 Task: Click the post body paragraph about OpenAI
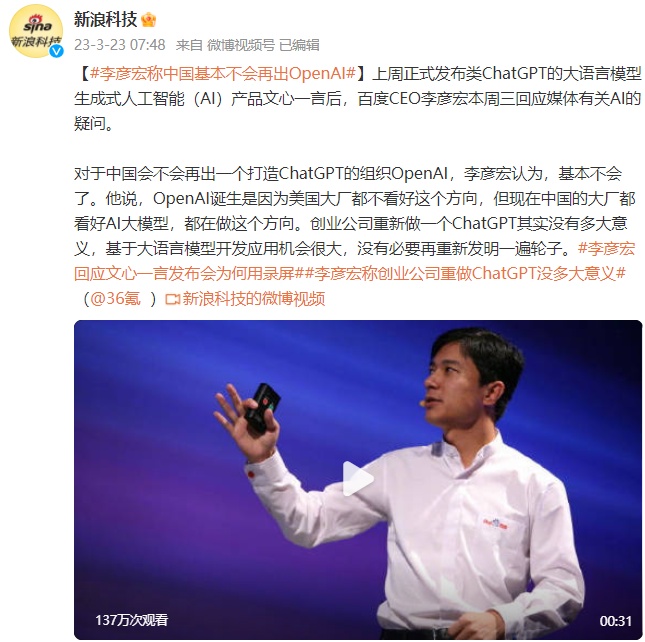tap(355, 211)
